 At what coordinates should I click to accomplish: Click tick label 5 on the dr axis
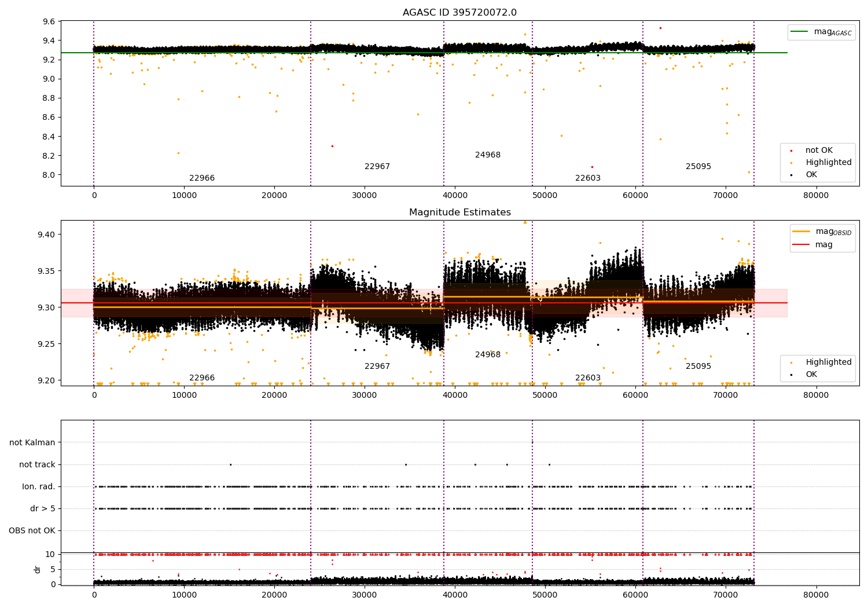click(x=53, y=569)
